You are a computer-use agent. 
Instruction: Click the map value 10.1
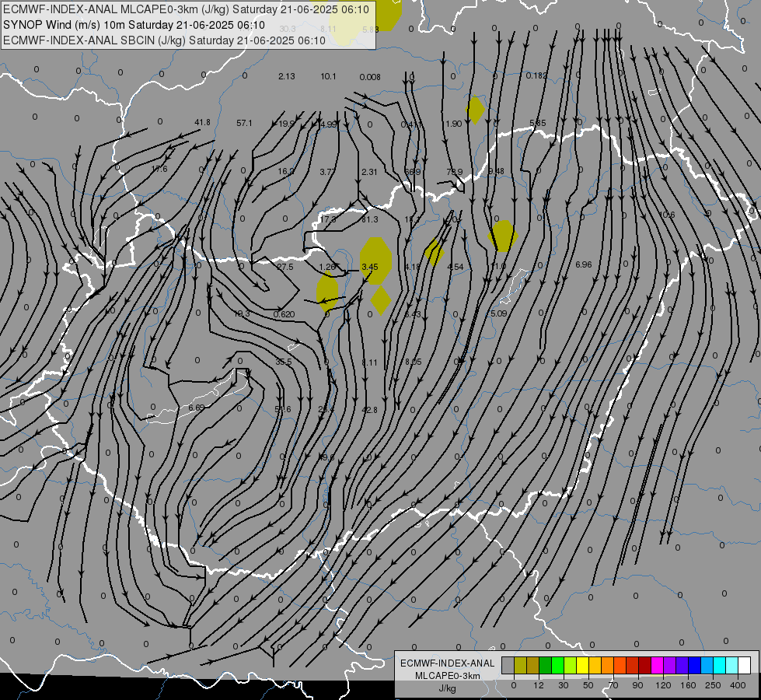click(328, 76)
